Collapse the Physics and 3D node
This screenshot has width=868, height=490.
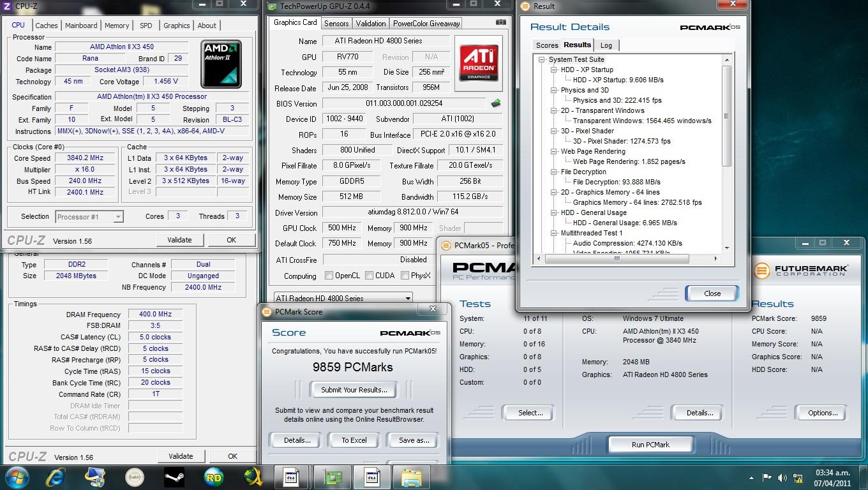coord(554,90)
